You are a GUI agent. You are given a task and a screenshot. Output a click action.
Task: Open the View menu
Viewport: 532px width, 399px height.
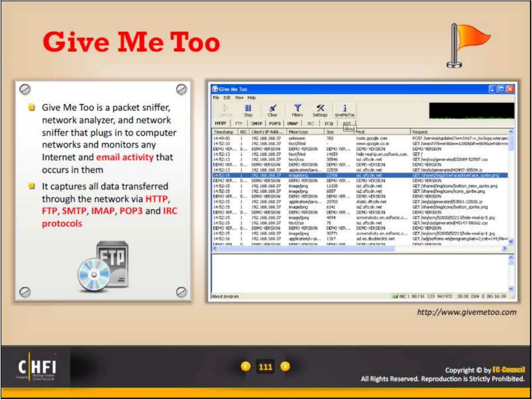pos(239,98)
